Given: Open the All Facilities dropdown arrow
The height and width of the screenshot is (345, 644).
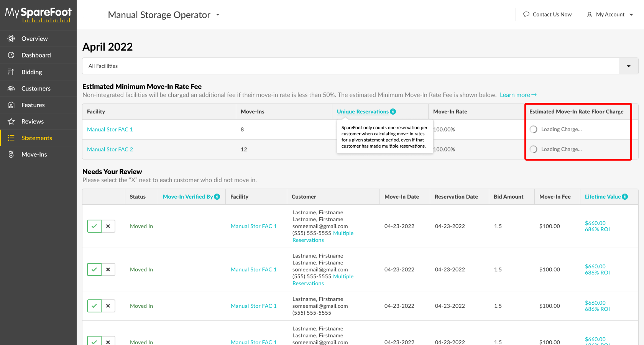Looking at the screenshot, I should point(628,66).
